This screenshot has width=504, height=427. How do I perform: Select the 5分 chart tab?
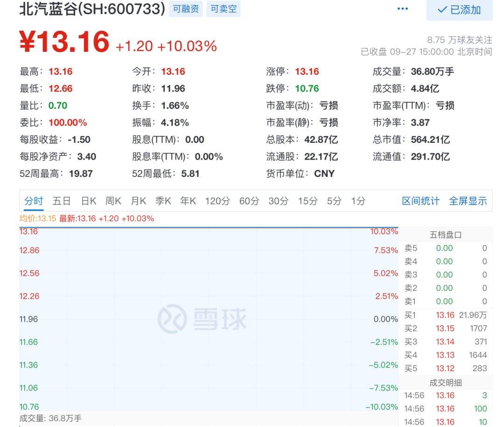click(334, 201)
